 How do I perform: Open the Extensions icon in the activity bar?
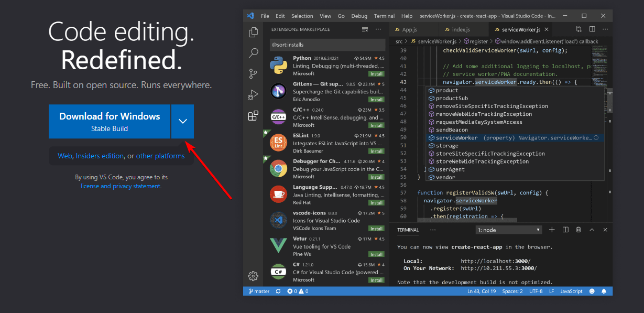(x=253, y=116)
